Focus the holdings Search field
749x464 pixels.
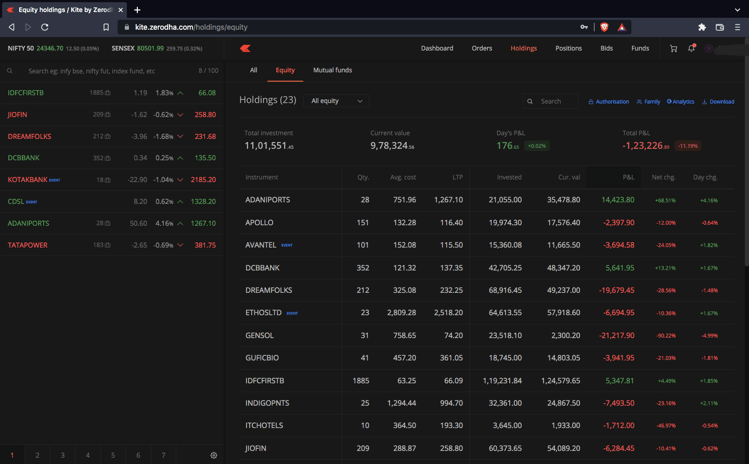(x=551, y=101)
